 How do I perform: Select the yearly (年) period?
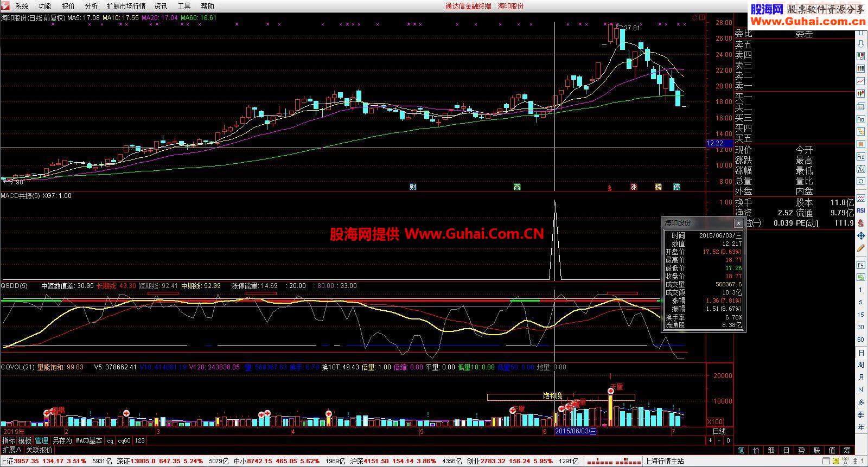click(x=861, y=427)
